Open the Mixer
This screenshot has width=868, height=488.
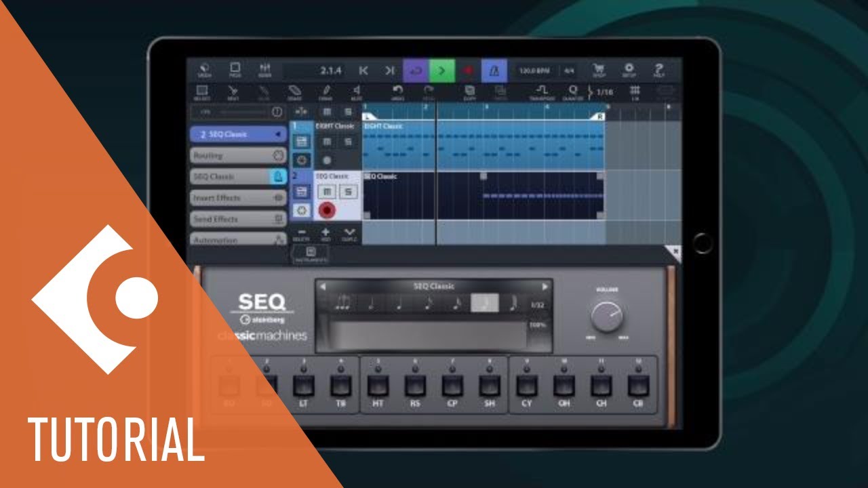click(x=264, y=70)
